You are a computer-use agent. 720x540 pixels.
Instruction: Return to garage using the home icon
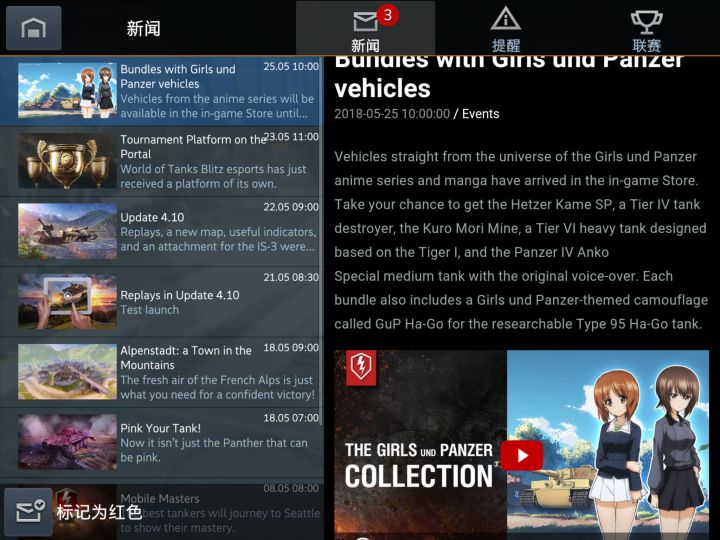(34, 28)
